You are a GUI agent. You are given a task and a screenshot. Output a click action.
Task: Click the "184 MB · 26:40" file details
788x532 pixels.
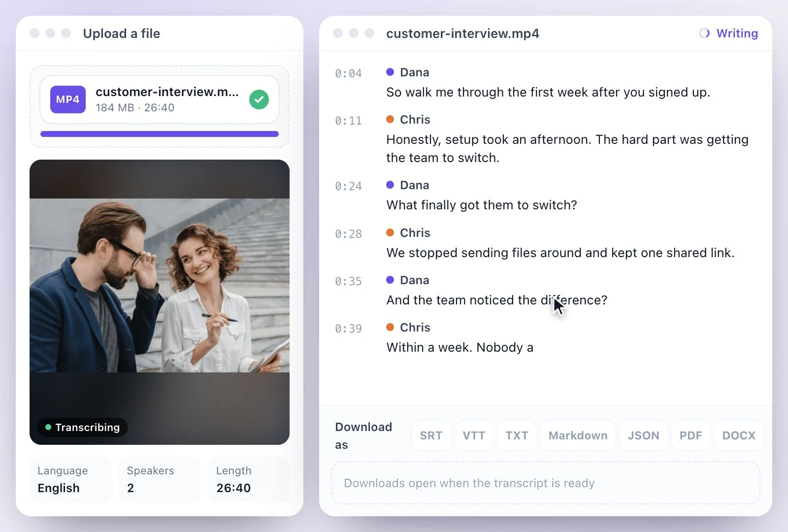pos(135,107)
